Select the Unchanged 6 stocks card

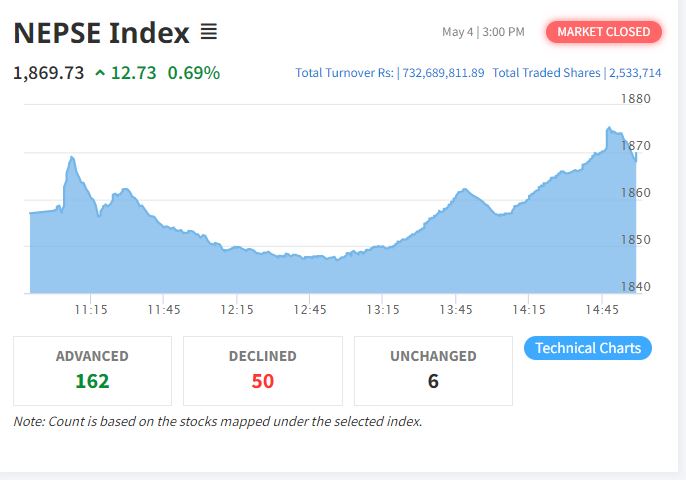pos(433,369)
